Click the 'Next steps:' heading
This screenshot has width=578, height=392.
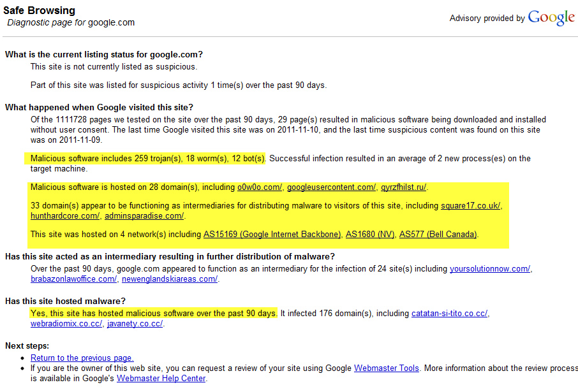click(27, 346)
